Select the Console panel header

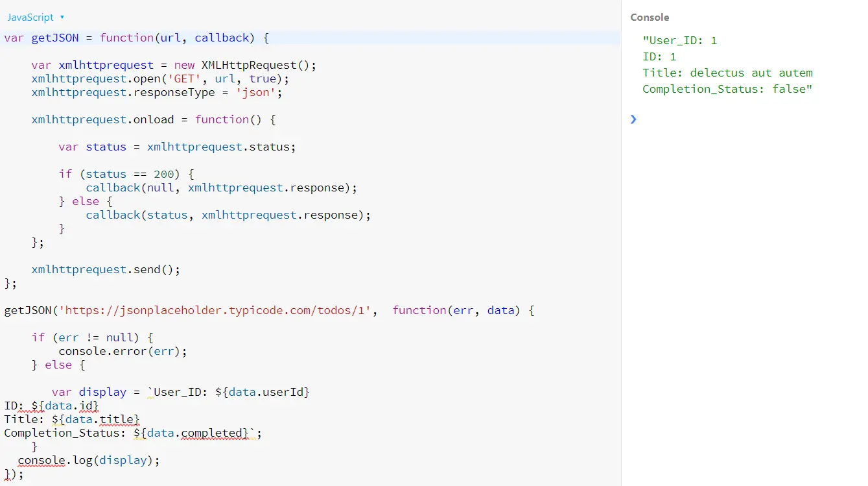point(649,17)
